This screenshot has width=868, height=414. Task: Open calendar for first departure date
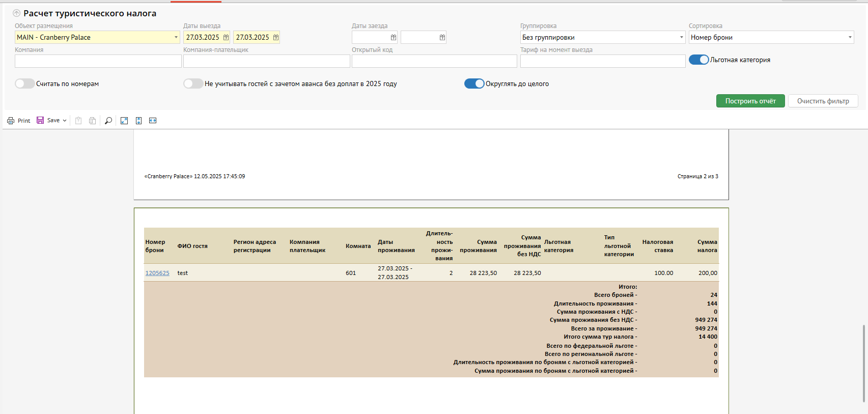(226, 37)
